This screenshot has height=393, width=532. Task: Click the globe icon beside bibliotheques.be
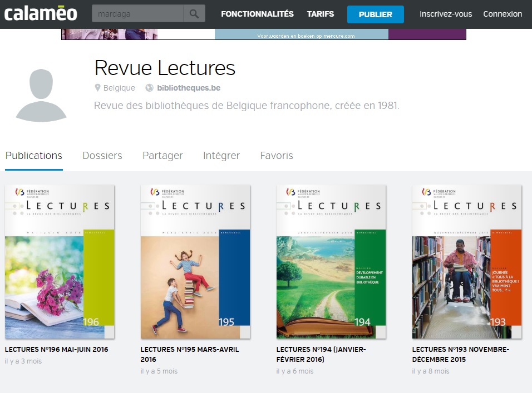tap(149, 88)
